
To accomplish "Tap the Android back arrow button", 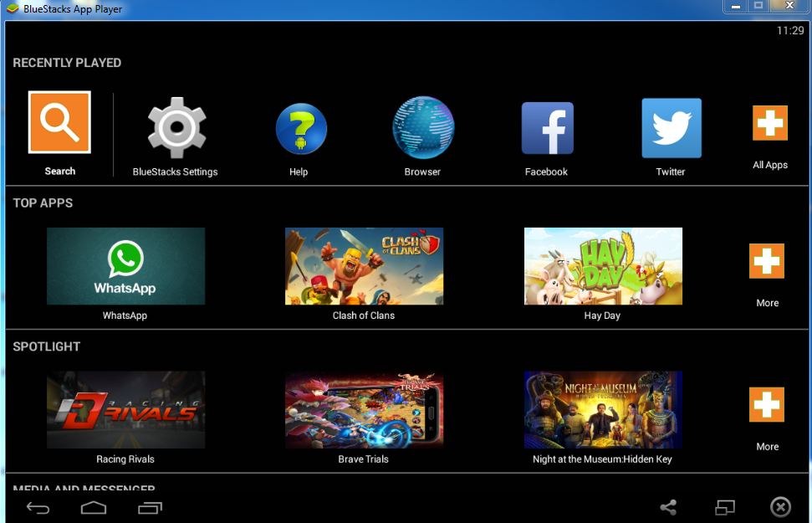I will point(38,508).
